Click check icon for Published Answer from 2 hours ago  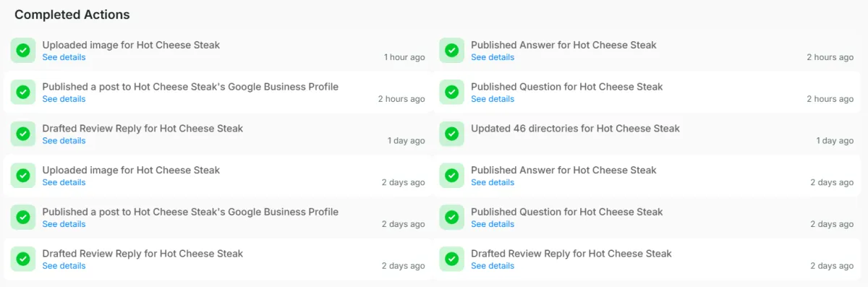tap(451, 50)
